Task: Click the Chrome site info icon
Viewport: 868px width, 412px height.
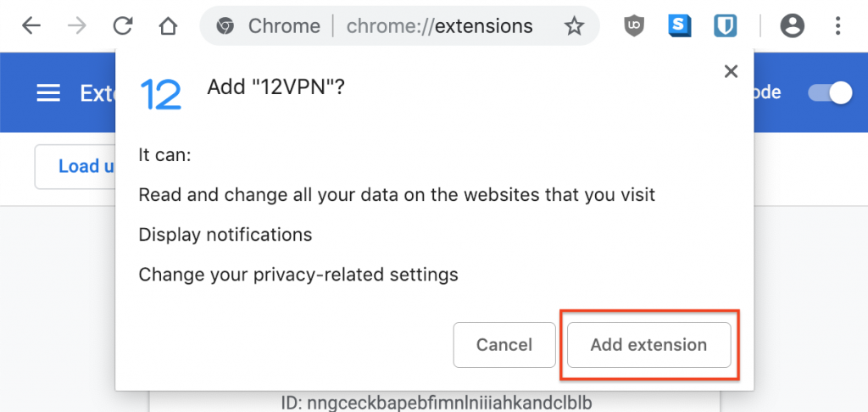Action: pyautogui.click(x=225, y=26)
